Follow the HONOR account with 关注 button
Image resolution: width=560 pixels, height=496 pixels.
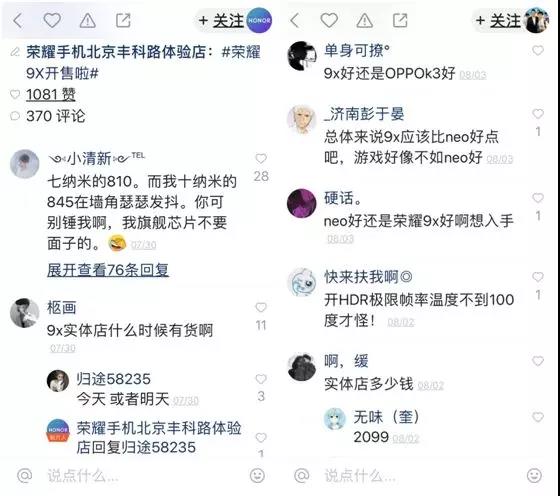coord(221,21)
